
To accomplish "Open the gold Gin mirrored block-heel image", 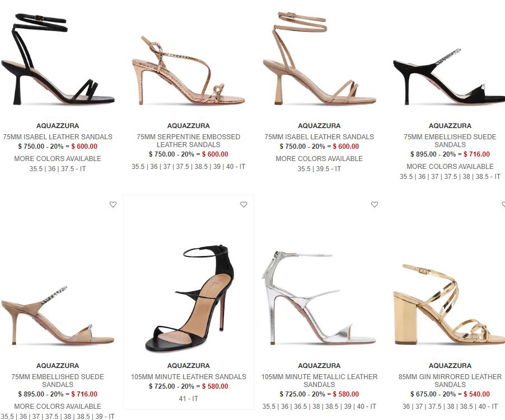I will point(449,304).
